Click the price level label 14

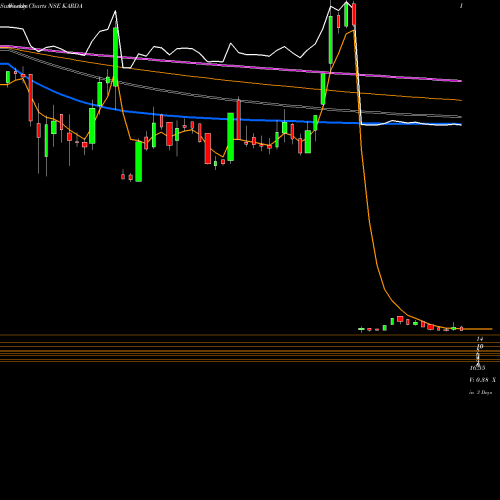(480, 339)
